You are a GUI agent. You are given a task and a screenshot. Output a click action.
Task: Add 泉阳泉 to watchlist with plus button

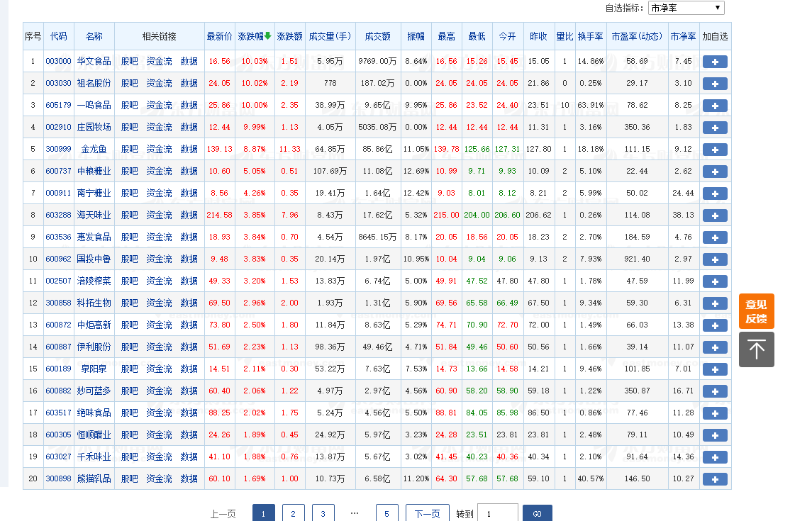(x=715, y=369)
